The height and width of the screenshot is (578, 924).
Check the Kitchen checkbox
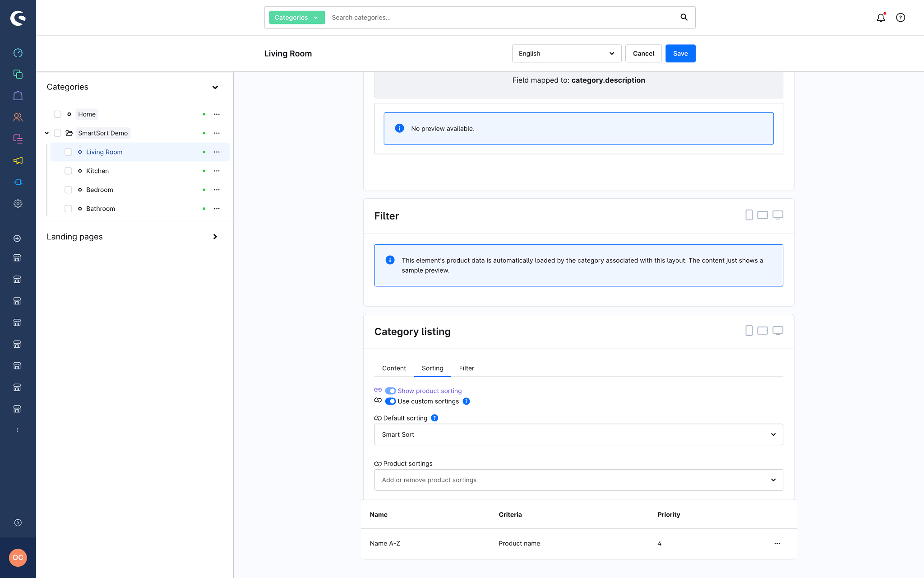pos(68,171)
